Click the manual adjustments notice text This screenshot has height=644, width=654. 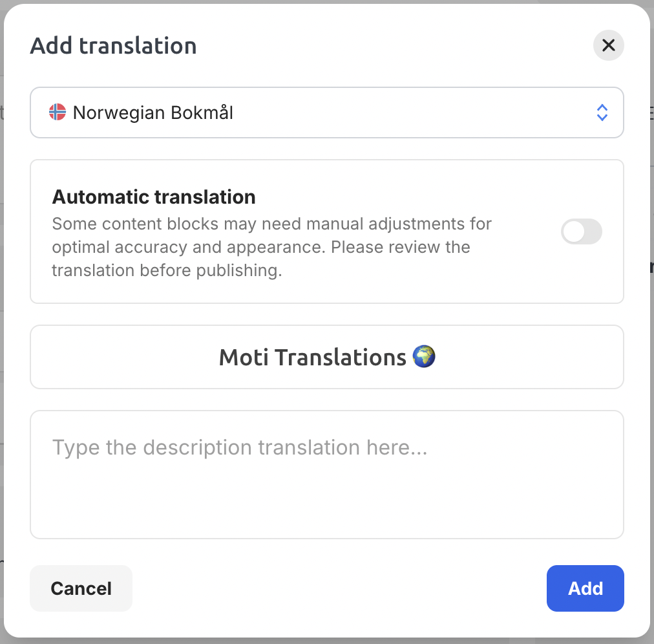271,247
